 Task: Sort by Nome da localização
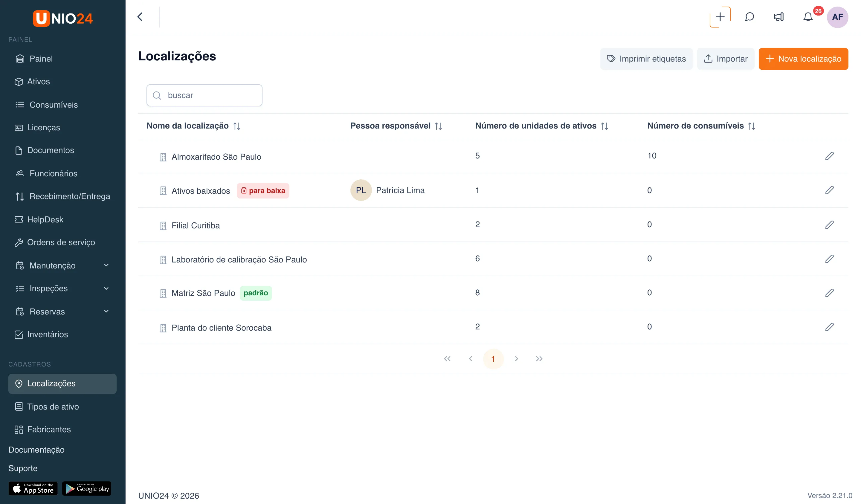click(237, 126)
